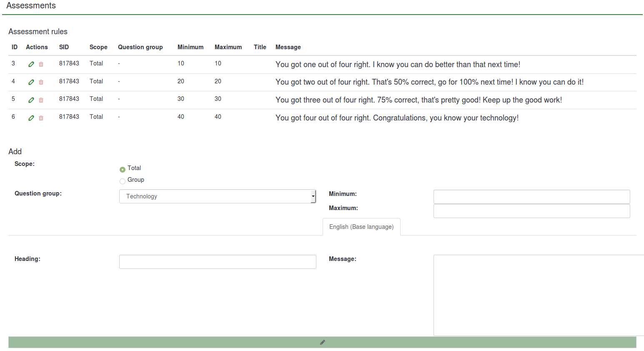Select the Total scope radio button
The image size is (644, 351).
pos(123,170)
